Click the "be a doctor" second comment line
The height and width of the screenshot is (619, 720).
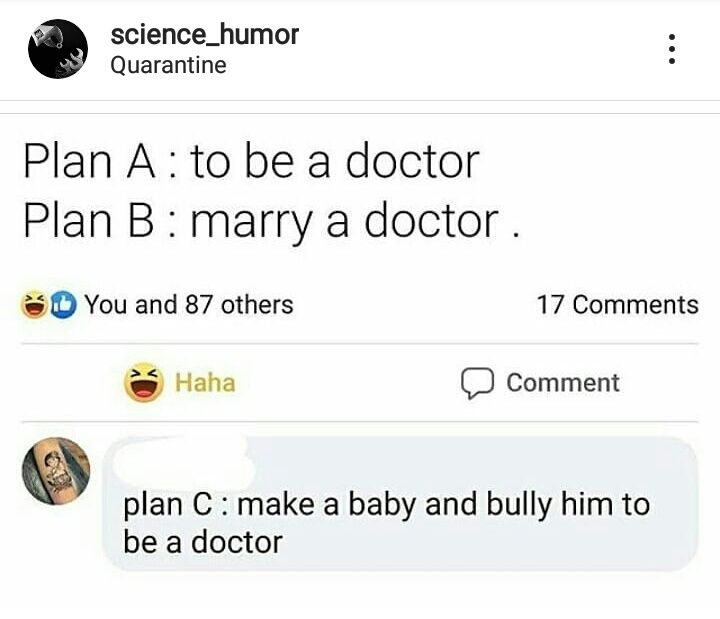click(203, 542)
